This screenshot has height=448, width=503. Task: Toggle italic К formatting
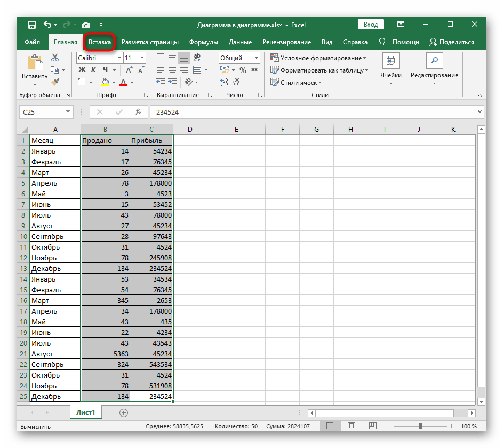tap(93, 70)
